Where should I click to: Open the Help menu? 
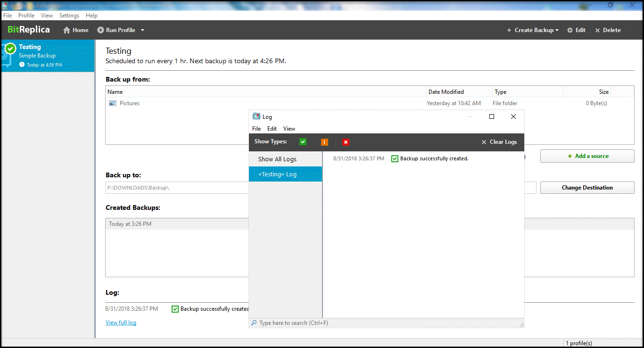(91, 16)
